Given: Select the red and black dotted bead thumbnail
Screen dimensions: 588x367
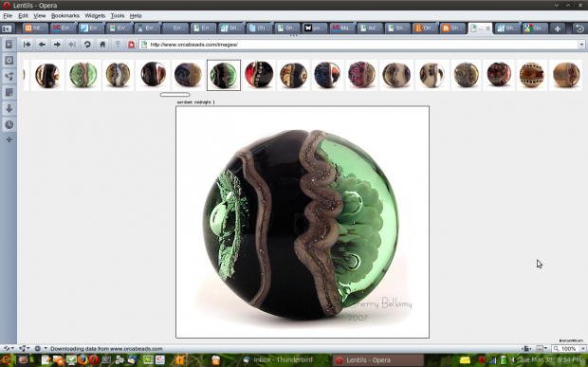Looking at the screenshot, I should [x=259, y=75].
